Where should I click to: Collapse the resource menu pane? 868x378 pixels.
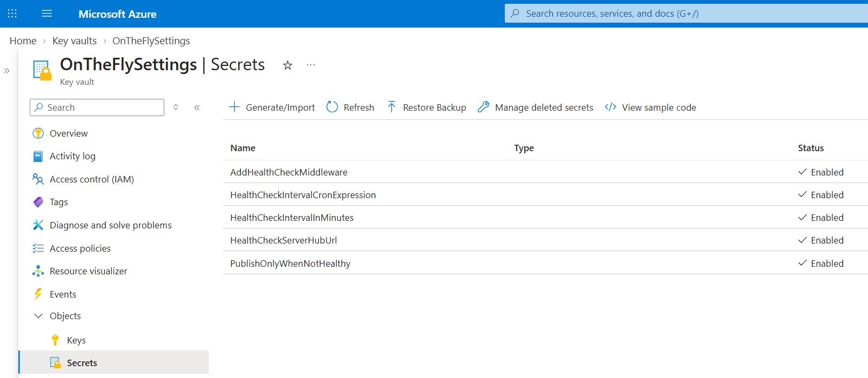pyautogui.click(x=197, y=107)
